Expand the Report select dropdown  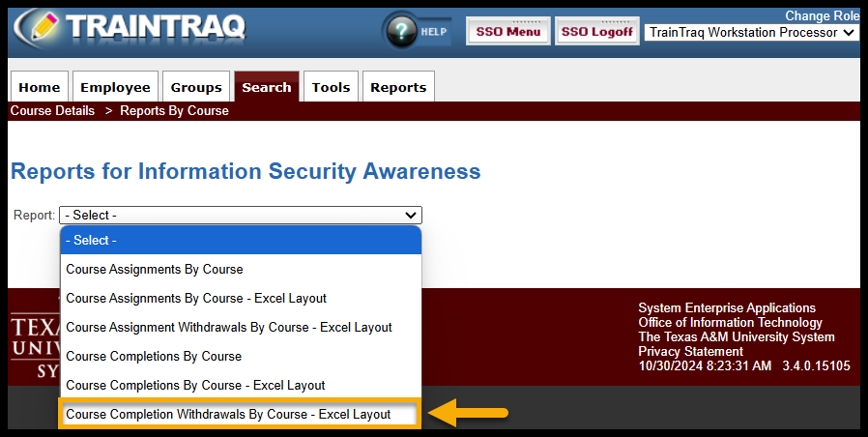pyautogui.click(x=241, y=215)
